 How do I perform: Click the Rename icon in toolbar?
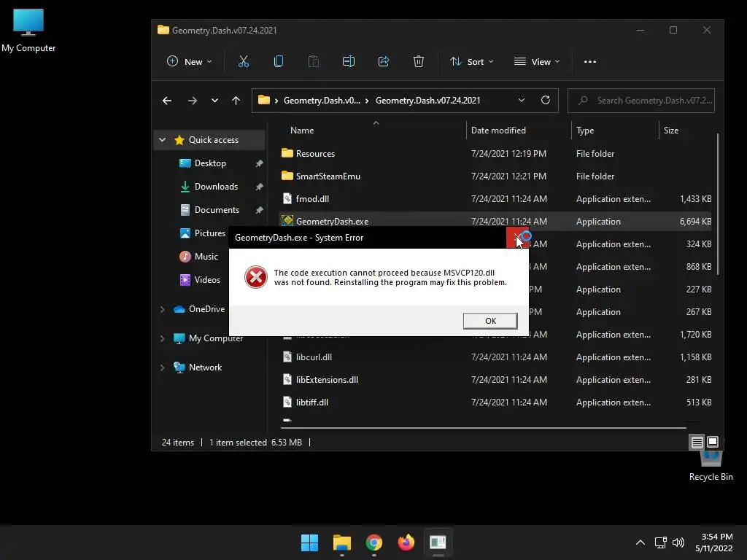(349, 61)
